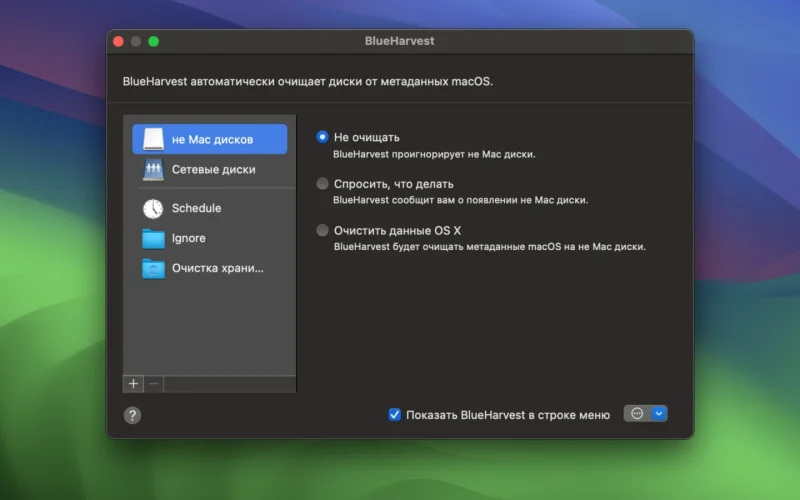Click the BlueHarvest window title
The width and height of the screenshot is (800, 500).
[x=399, y=41]
